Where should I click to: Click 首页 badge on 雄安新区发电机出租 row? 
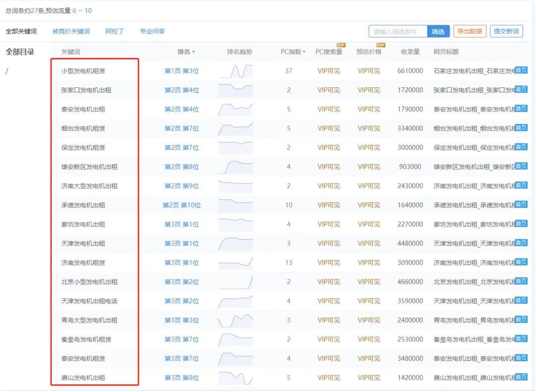(521, 166)
